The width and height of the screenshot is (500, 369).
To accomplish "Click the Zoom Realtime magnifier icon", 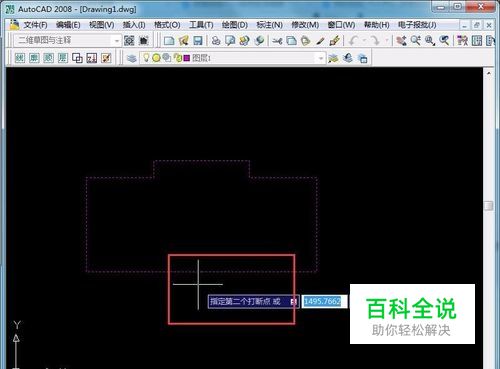I will coord(415,41).
